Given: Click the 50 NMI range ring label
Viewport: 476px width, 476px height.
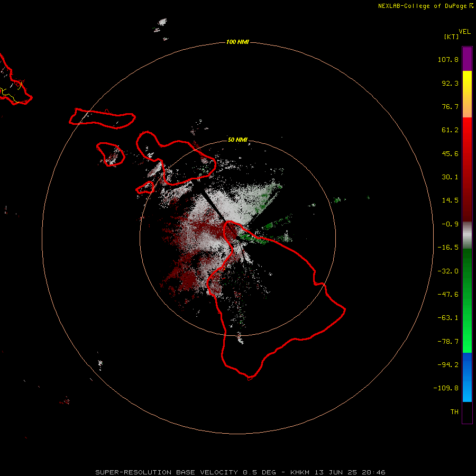Looking at the screenshot, I should [x=237, y=140].
